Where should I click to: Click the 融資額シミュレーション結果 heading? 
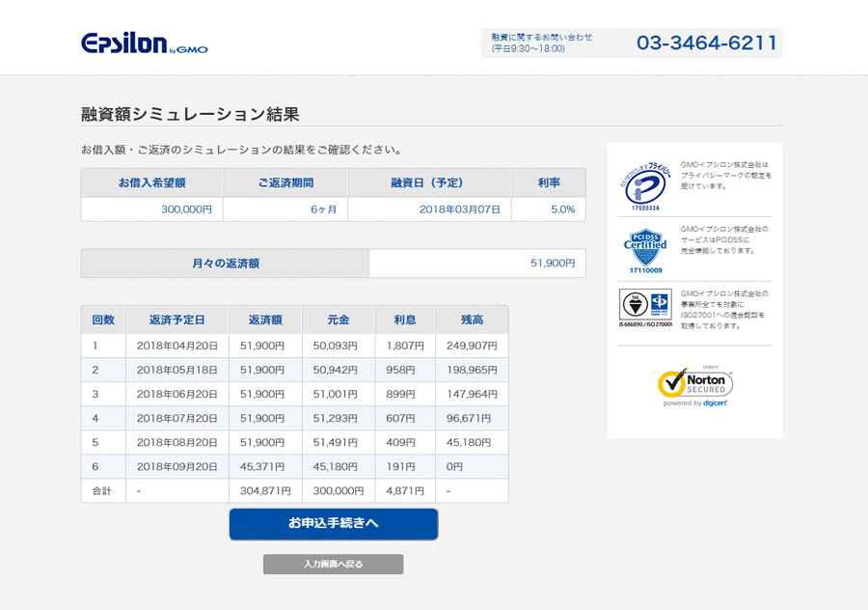coord(190,114)
